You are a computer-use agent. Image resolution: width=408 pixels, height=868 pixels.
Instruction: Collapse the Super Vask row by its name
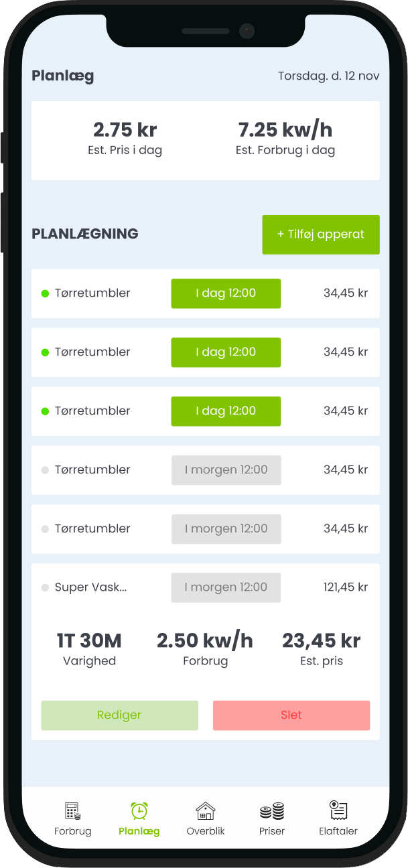pos(91,587)
